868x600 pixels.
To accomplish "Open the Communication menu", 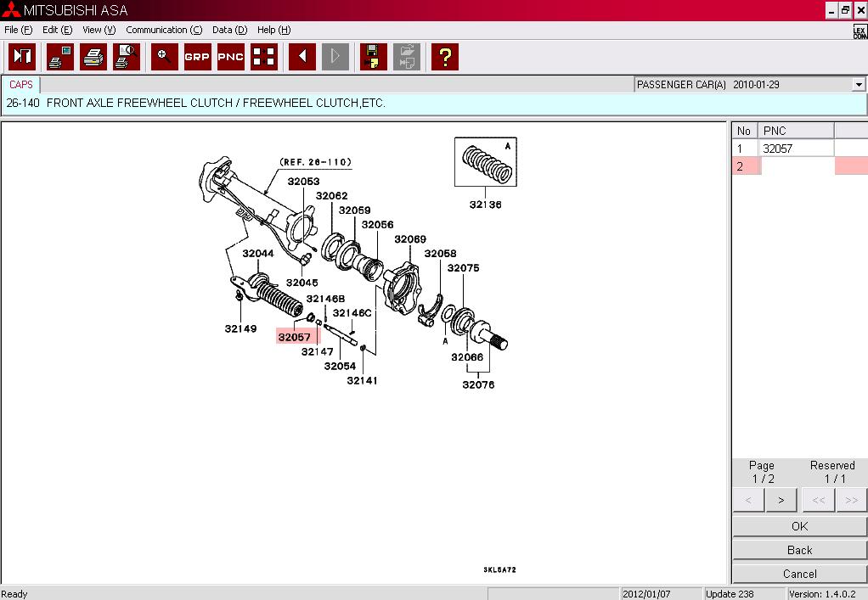I will click(x=164, y=30).
